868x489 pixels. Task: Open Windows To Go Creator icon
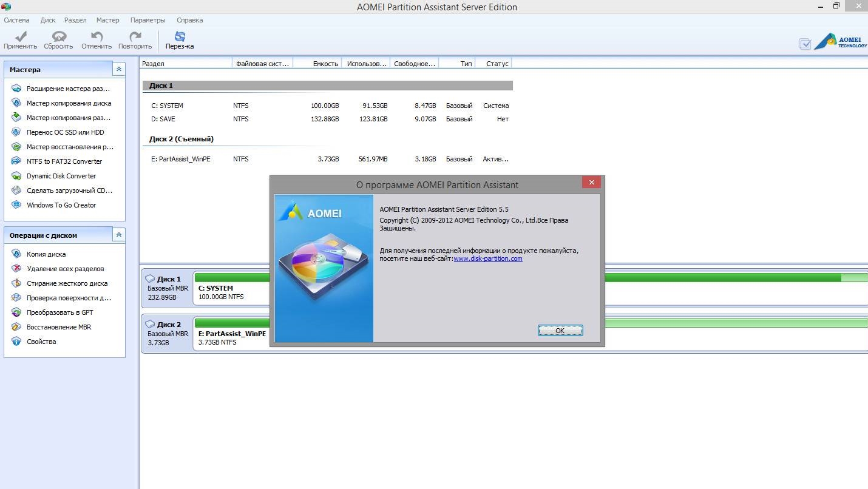[16, 205]
